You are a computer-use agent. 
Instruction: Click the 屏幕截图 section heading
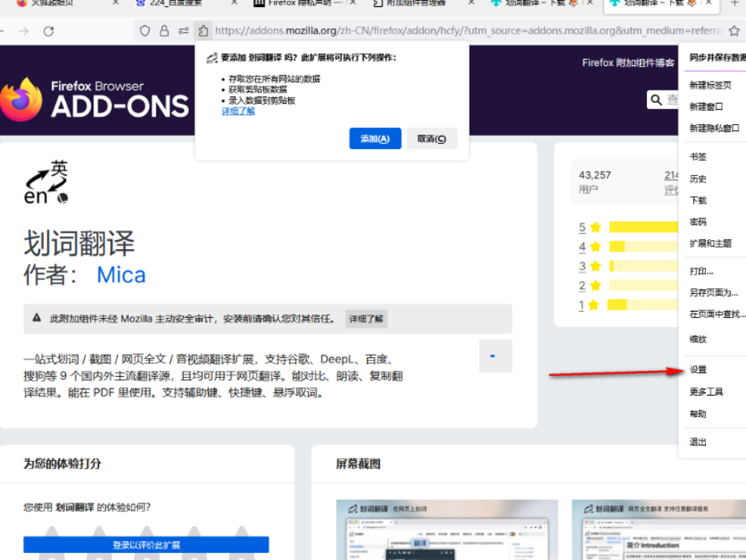pos(358,464)
